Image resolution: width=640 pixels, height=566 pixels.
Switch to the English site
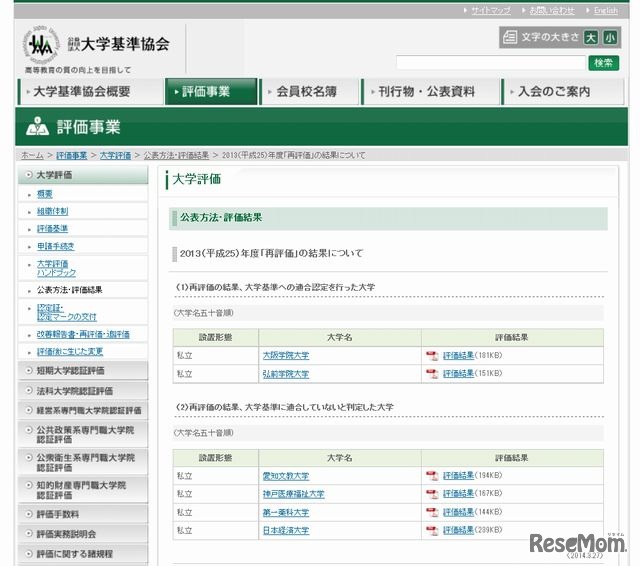606,11
